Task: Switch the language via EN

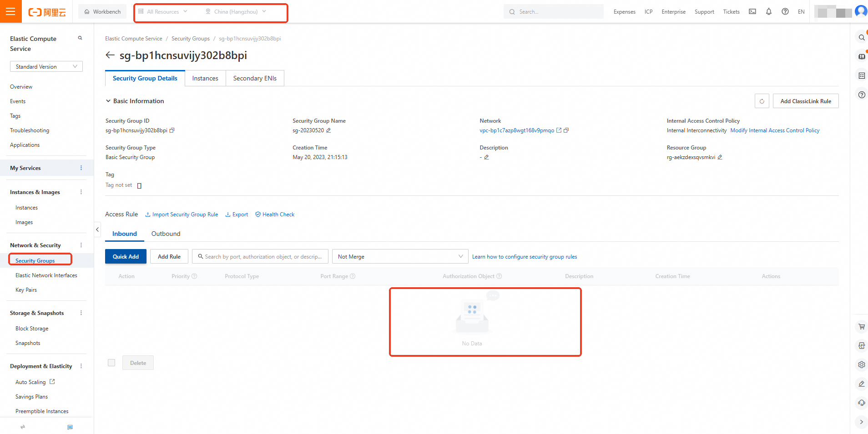Action: tap(801, 12)
